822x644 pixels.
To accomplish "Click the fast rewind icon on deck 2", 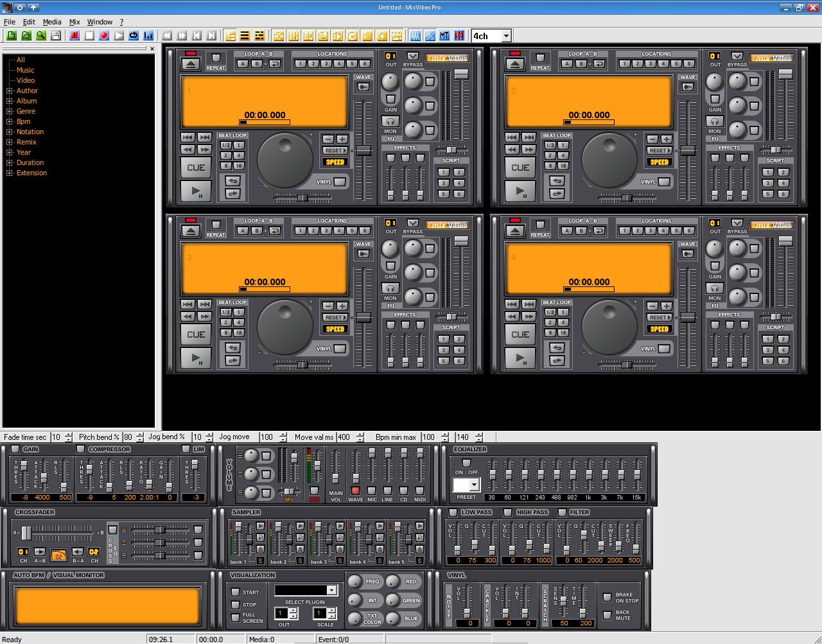I will pyautogui.click(x=512, y=150).
